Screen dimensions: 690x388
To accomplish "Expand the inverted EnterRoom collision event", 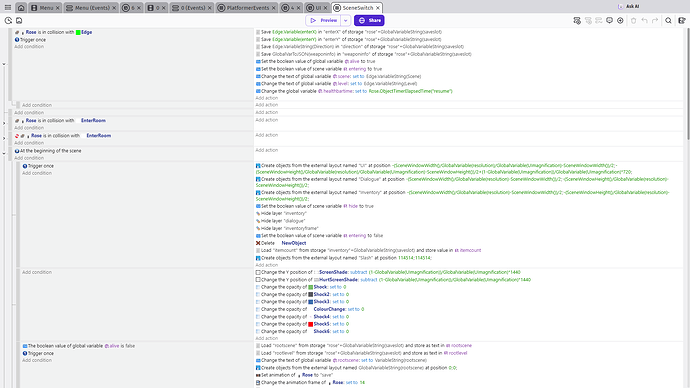I will point(4,138).
